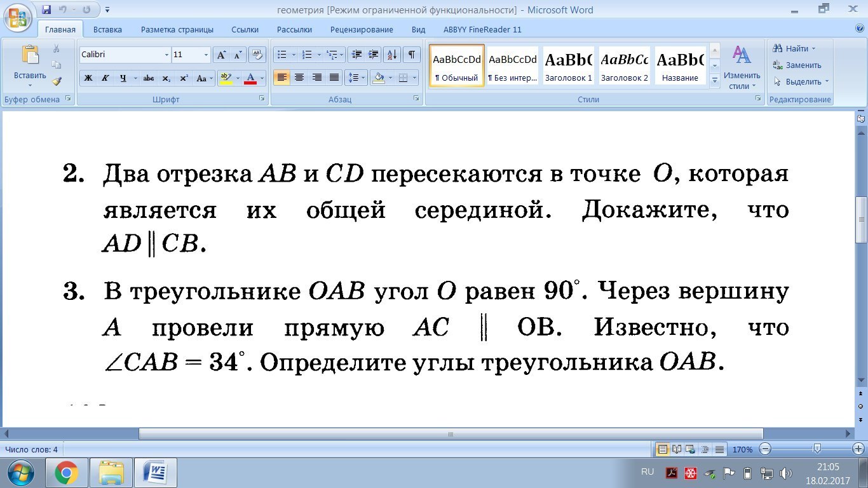Click the Clear Formatting eraser icon
The width and height of the screenshot is (868, 488).
click(x=257, y=55)
